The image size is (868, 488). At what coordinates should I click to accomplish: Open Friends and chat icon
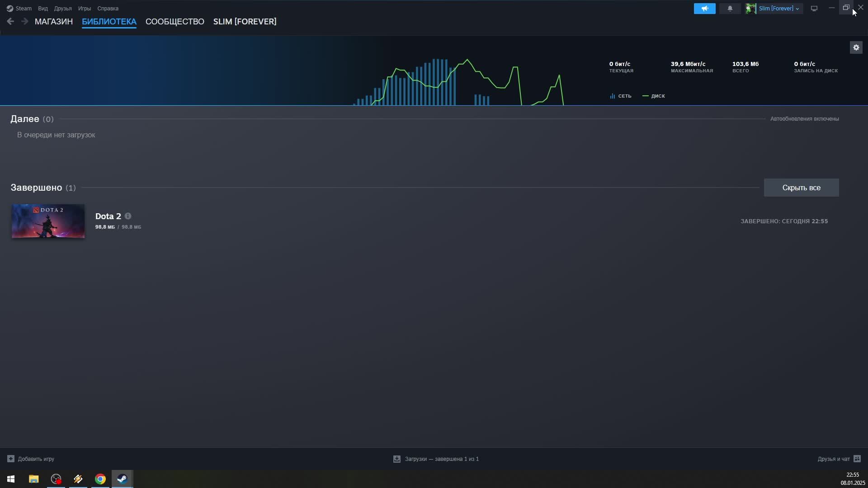(x=857, y=459)
